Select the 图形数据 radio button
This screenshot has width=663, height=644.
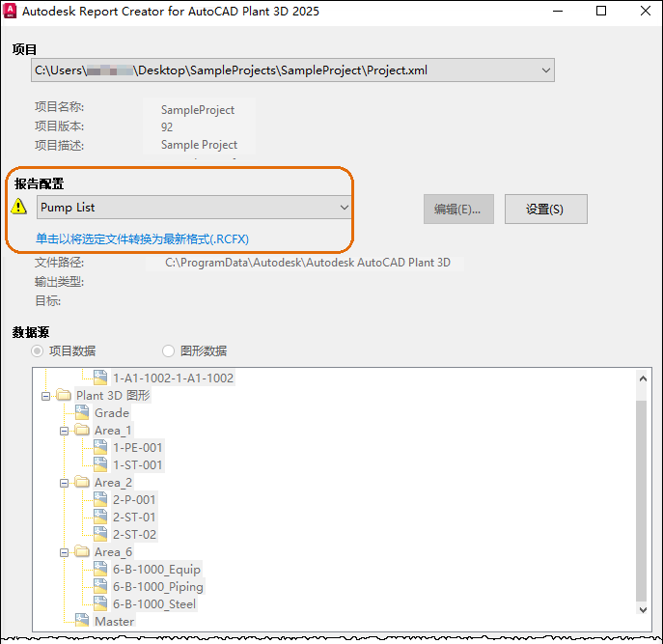[x=168, y=350]
